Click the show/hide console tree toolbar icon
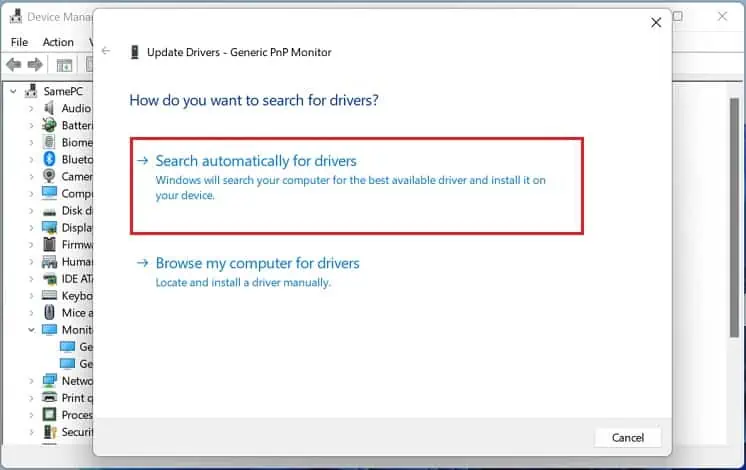This screenshot has height=470, width=746. (x=64, y=65)
